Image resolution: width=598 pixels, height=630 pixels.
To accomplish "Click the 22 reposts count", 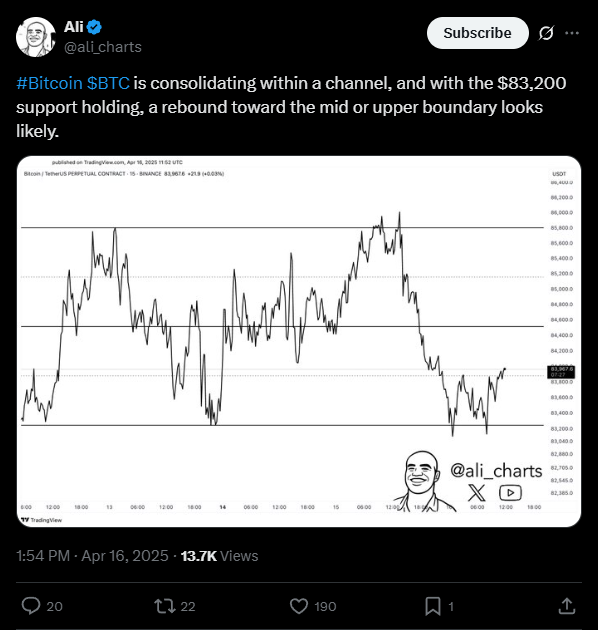I will [x=188, y=606].
